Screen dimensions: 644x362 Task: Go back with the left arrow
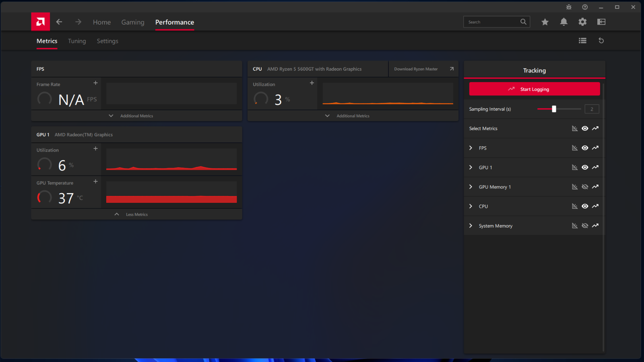[x=59, y=22]
